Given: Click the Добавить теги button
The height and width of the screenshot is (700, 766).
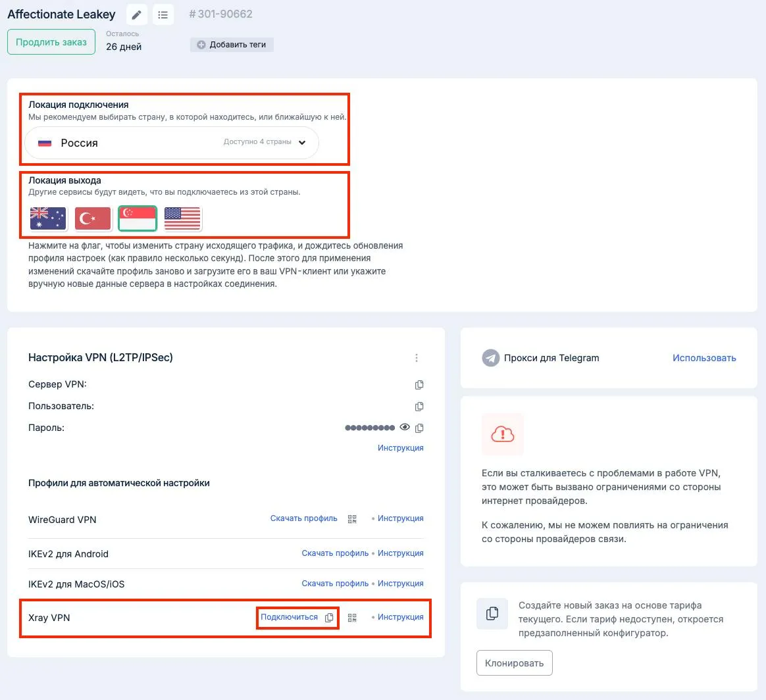Looking at the screenshot, I should tap(232, 45).
